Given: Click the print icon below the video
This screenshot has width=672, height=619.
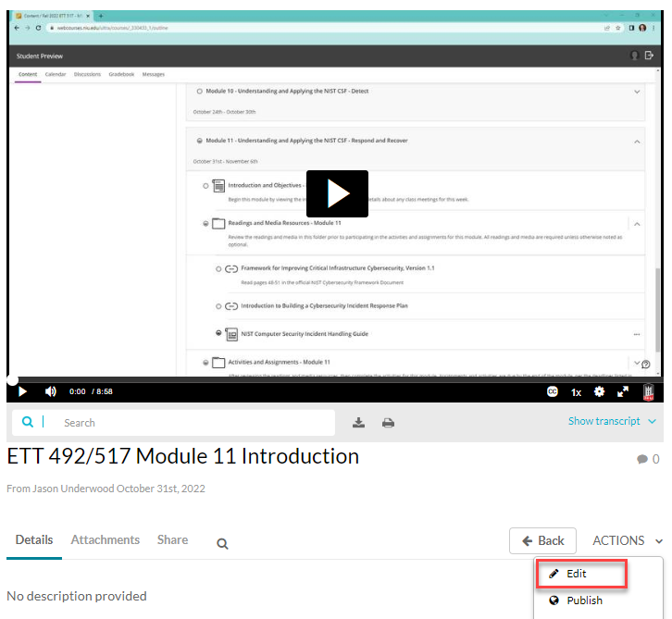Looking at the screenshot, I should (x=388, y=423).
